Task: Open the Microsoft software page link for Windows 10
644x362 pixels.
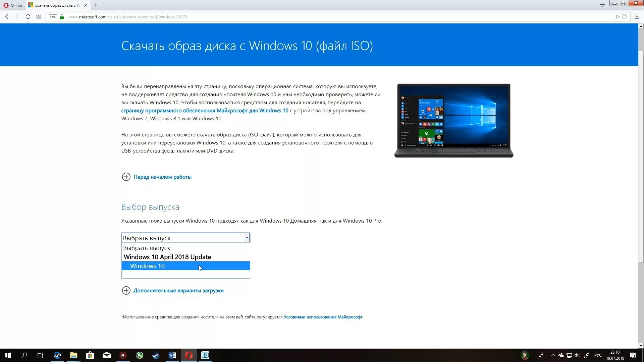Action: coord(205,111)
